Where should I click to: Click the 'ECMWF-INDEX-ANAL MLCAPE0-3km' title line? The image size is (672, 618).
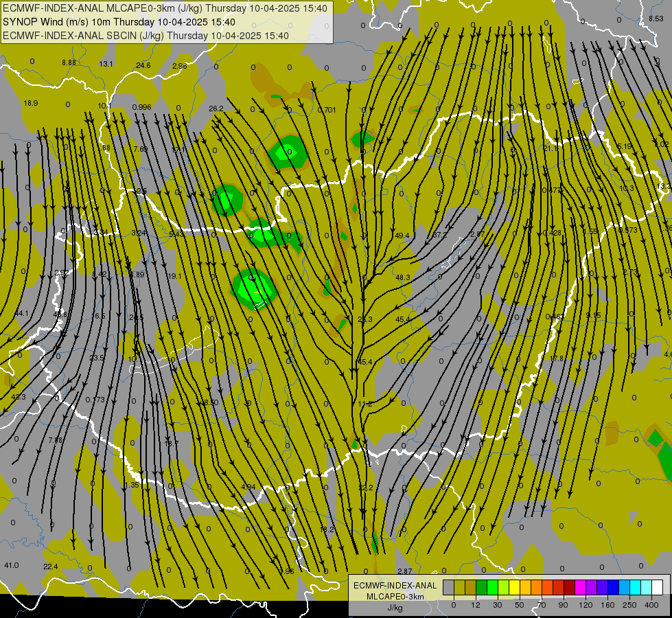coord(165,8)
